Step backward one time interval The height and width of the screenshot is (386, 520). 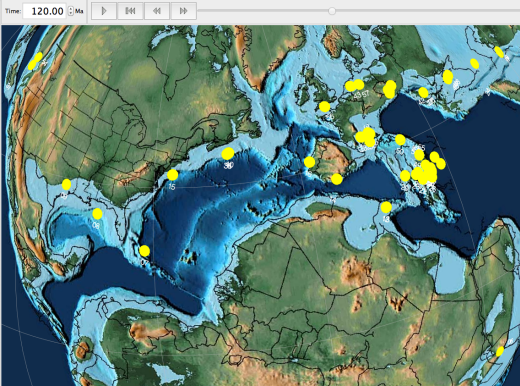[x=157, y=11]
